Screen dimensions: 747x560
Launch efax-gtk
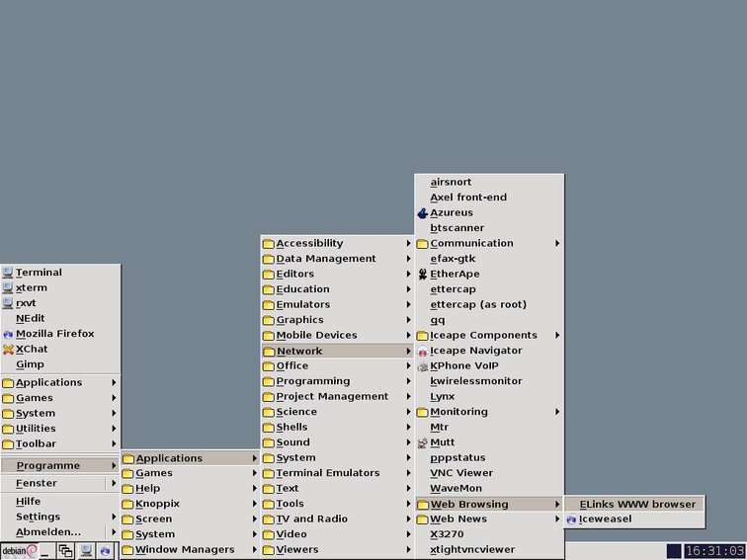coord(489,259)
